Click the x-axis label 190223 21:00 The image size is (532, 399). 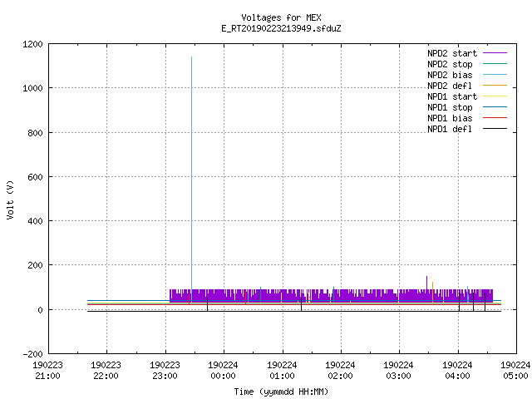(48, 371)
